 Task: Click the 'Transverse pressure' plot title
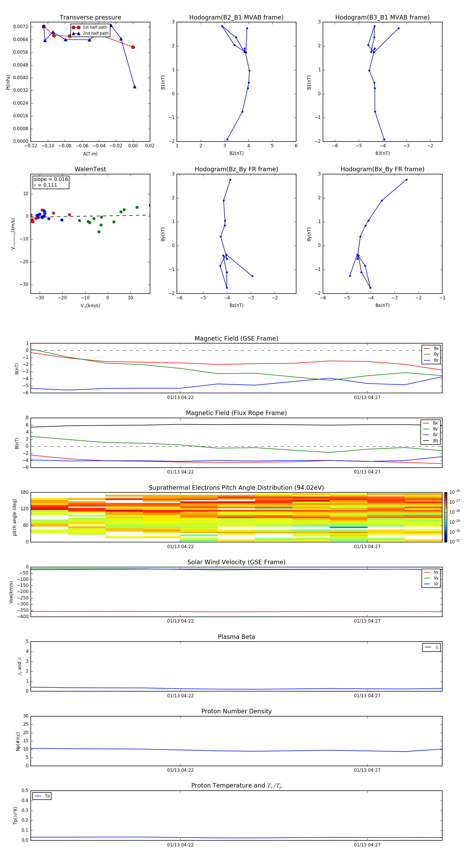(90, 17)
